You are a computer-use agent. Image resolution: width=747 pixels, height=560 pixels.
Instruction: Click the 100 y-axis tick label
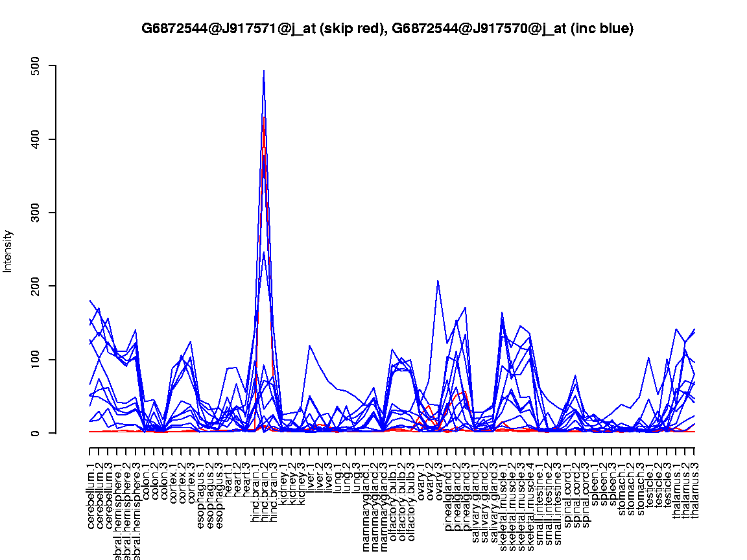tap(35, 359)
